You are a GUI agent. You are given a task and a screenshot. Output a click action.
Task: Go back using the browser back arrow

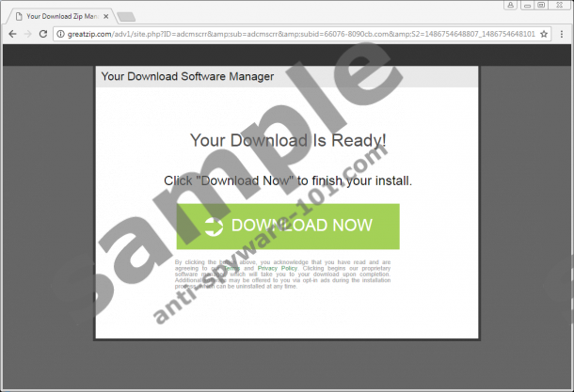coord(11,34)
